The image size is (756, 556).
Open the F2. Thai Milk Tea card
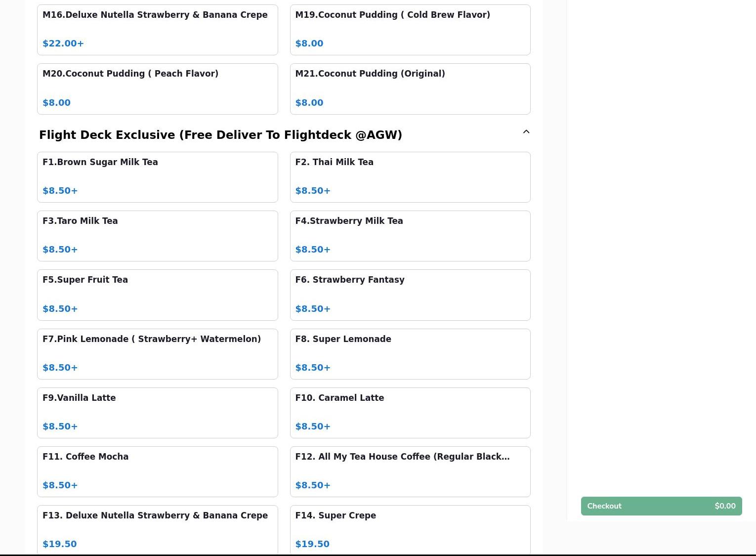(x=410, y=177)
